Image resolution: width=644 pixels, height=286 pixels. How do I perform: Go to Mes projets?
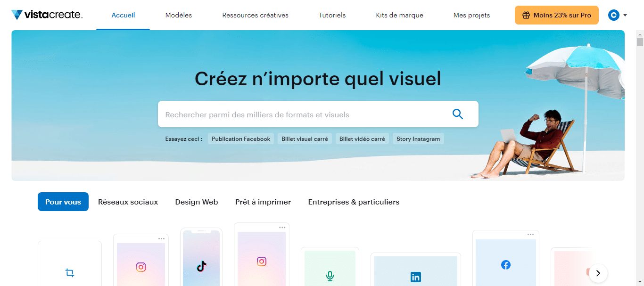[x=471, y=15]
